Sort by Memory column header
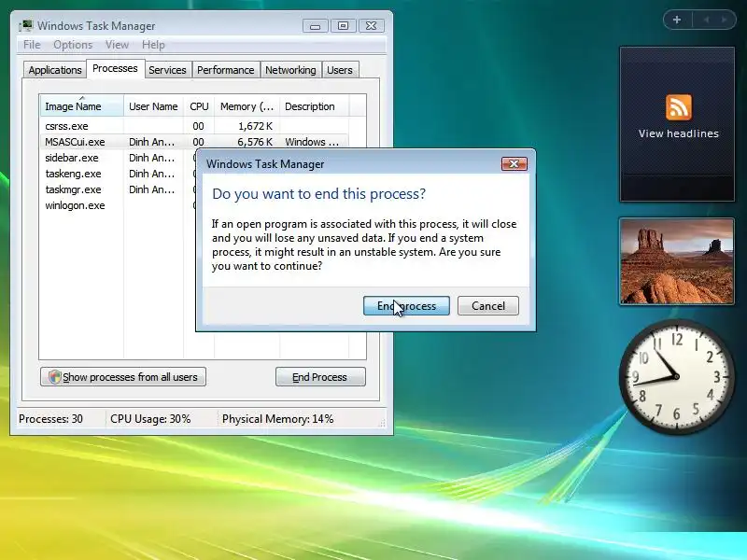Image resolution: width=747 pixels, height=560 pixels. (x=247, y=106)
